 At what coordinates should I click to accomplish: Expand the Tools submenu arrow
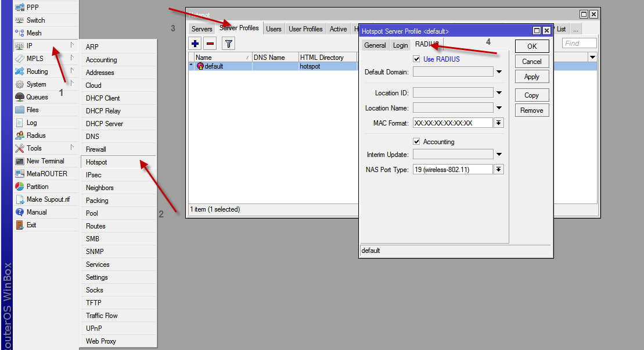(x=72, y=147)
